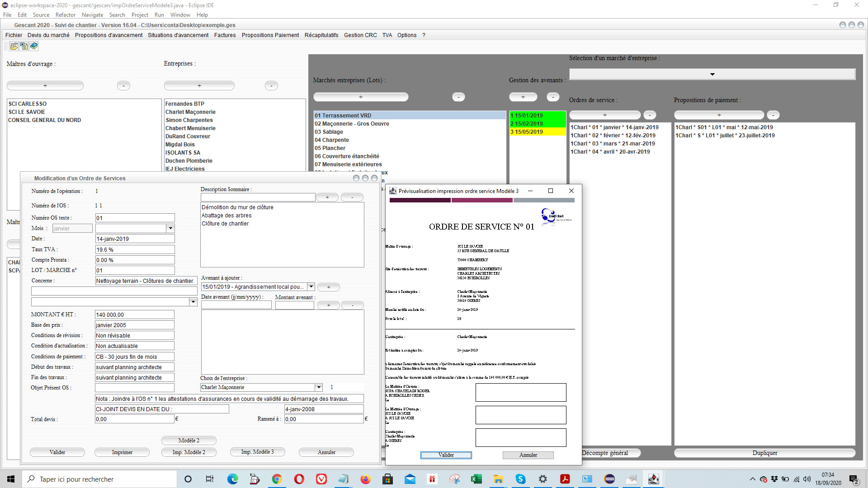Open the Mail app from the taskbar
Screen dimensions: 868x488
410,479
